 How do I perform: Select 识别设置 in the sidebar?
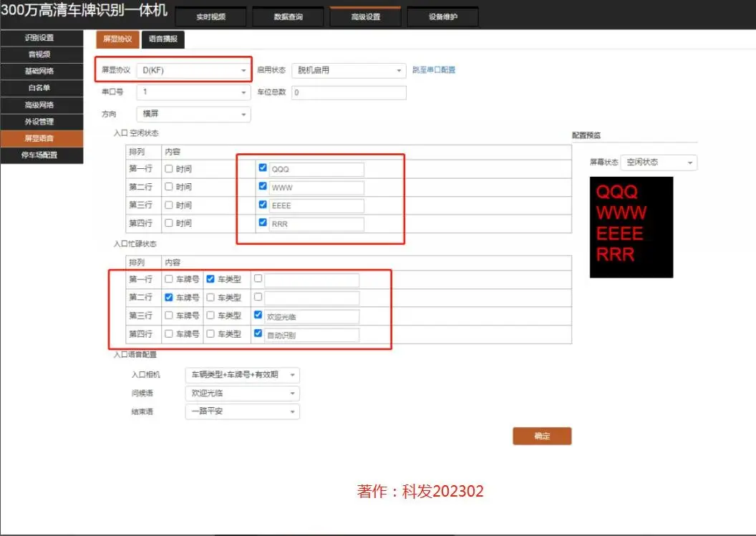tap(40, 36)
